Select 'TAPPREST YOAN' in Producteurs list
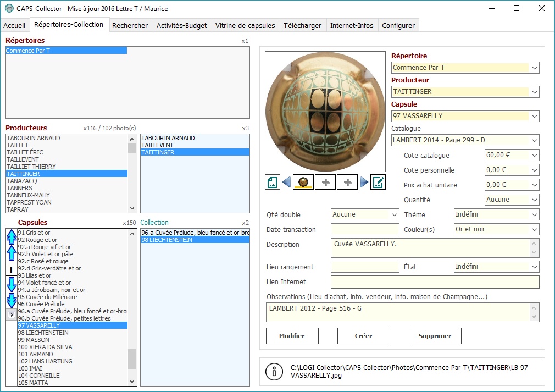This screenshot has height=392, width=555. pyautogui.click(x=67, y=202)
